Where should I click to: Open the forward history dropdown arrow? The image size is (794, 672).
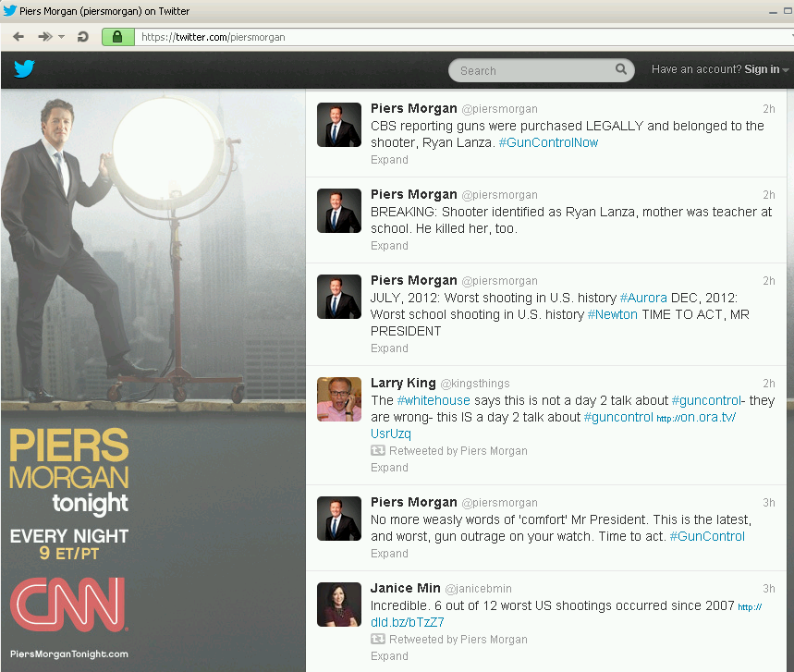pos(61,37)
